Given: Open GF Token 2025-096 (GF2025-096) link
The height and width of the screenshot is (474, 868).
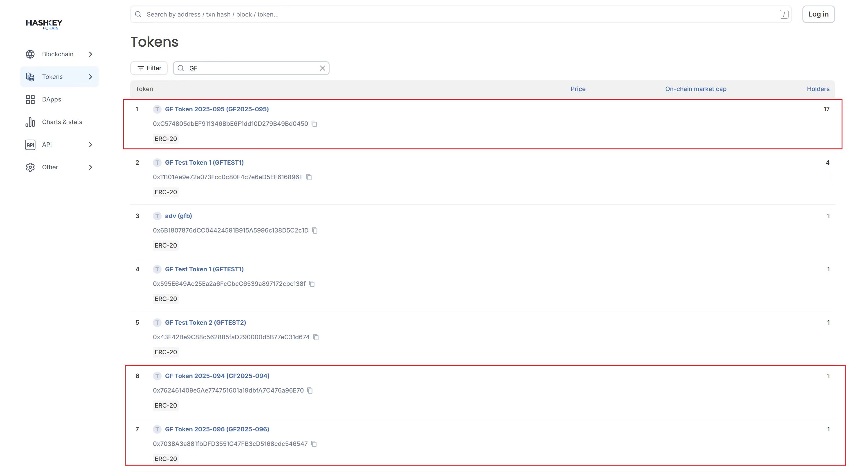Looking at the screenshot, I should click(x=217, y=429).
